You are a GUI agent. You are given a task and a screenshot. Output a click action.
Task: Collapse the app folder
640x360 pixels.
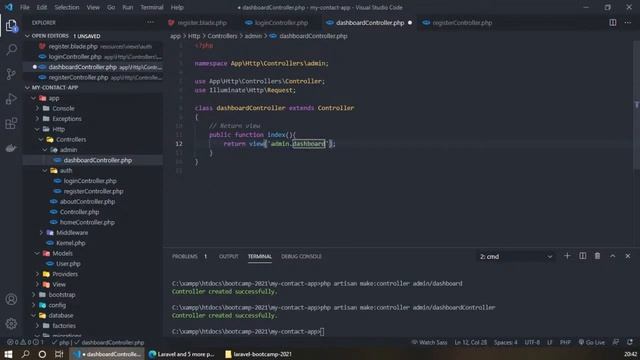94,98
